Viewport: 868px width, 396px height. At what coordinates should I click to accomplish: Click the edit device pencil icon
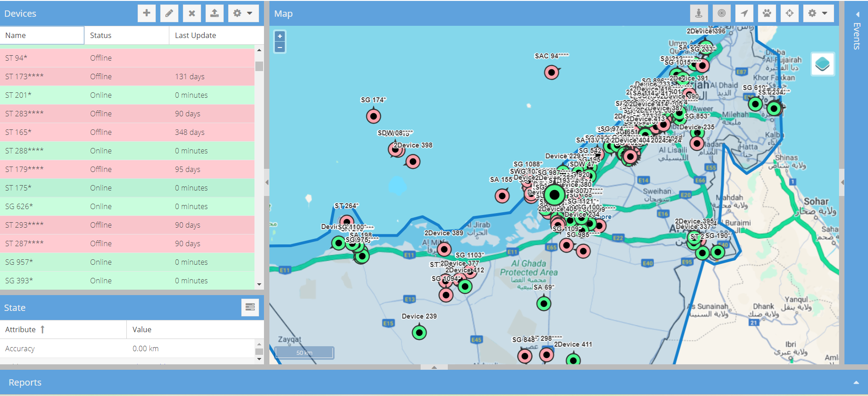pyautogui.click(x=169, y=14)
